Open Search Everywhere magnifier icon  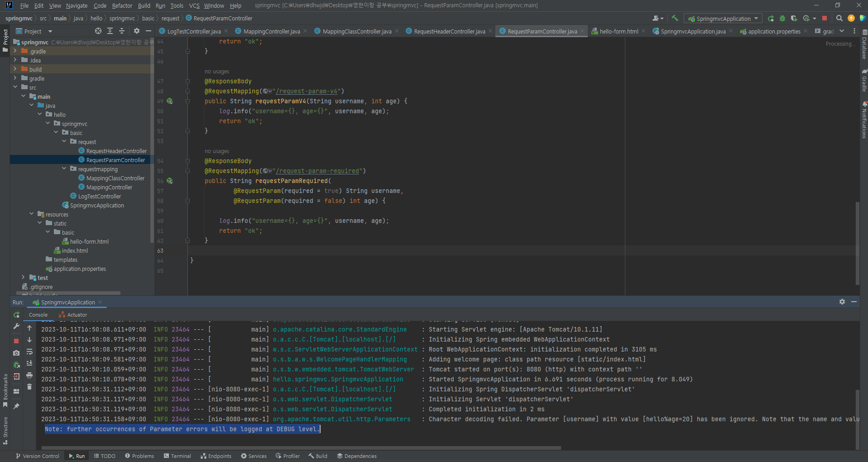click(839, 18)
